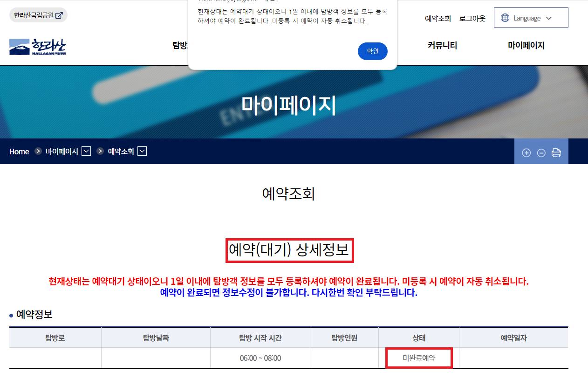Go to Home in the breadcrumb
This screenshot has height=379, width=588.
19,152
